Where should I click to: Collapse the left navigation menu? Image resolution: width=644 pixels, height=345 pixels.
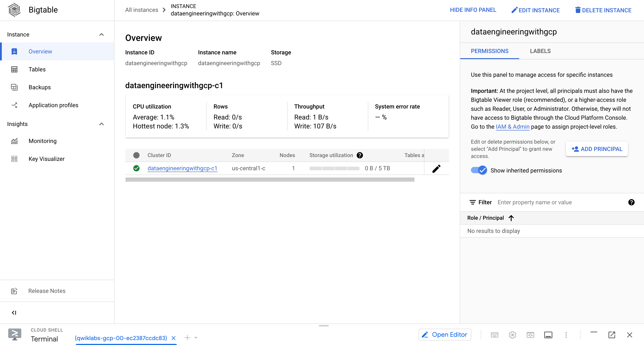coord(14,313)
